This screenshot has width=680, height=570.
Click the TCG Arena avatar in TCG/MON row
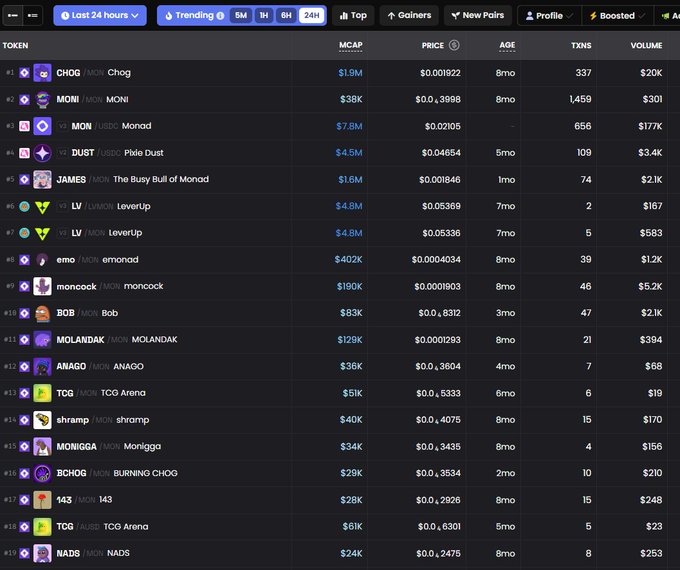pyautogui.click(x=42, y=393)
